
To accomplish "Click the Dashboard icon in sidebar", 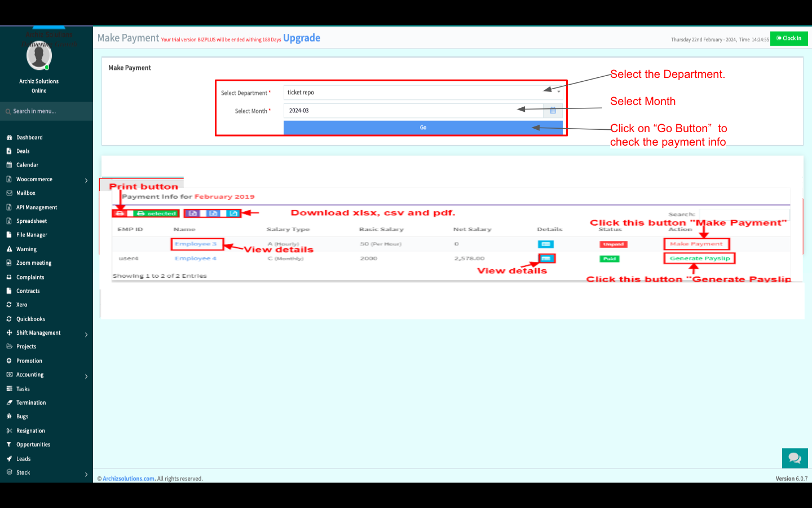I will tap(9, 138).
